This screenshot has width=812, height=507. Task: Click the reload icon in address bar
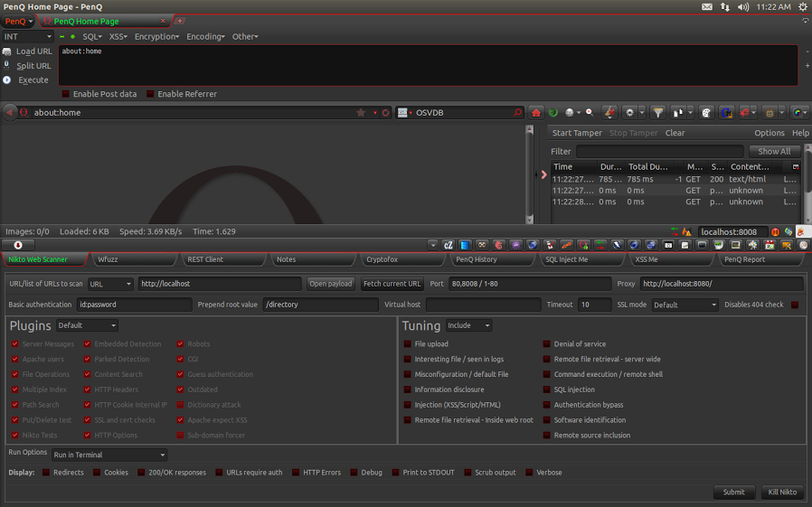(385, 112)
